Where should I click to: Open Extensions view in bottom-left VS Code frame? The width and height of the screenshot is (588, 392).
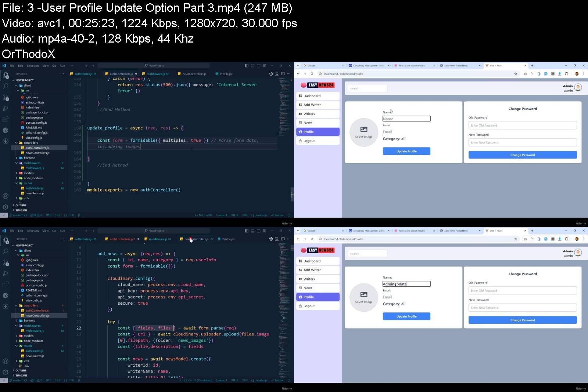tap(6, 284)
